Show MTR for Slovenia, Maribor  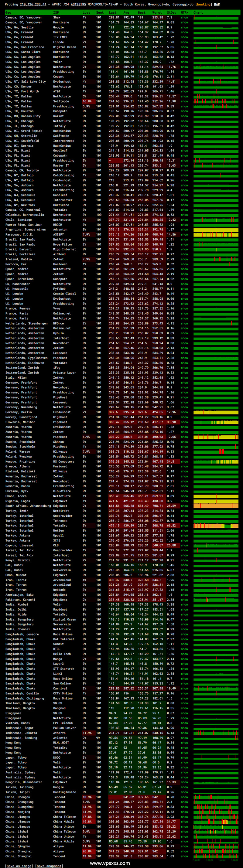[184, 422]
